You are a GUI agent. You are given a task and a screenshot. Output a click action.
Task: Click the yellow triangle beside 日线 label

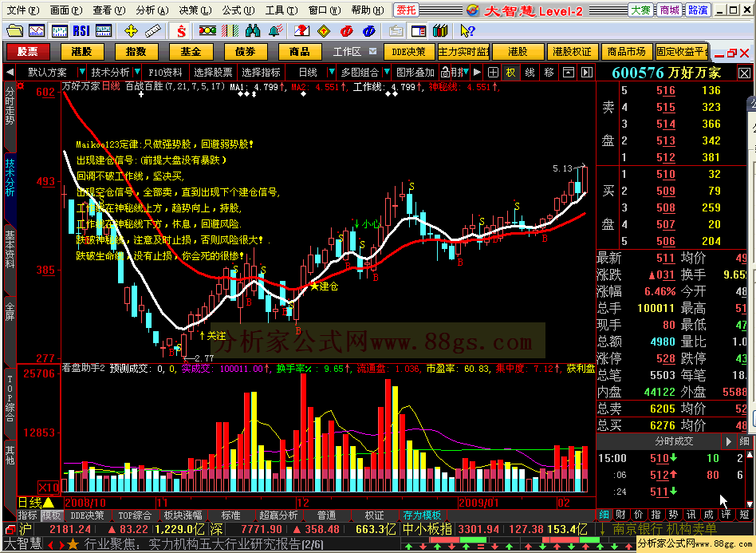[49, 502]
